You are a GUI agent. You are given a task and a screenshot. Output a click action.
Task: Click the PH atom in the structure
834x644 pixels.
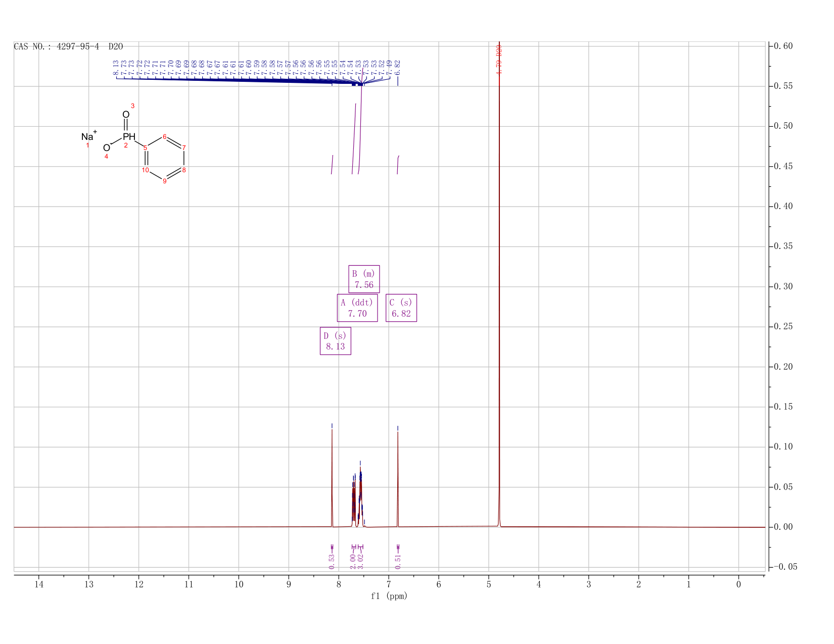pos(129,136)
